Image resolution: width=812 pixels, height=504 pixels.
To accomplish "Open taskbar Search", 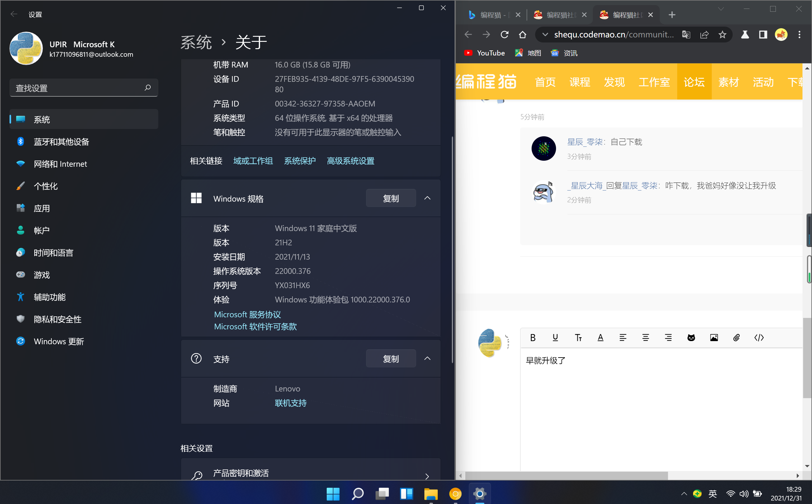I will pos(357,494).
